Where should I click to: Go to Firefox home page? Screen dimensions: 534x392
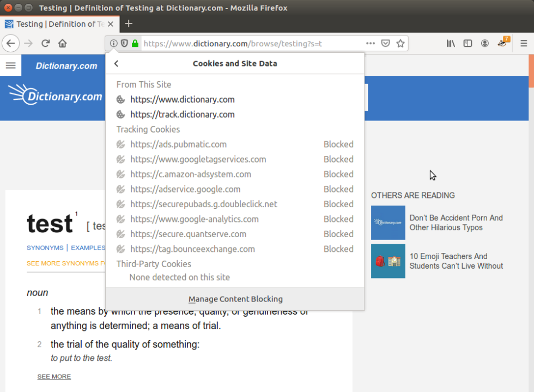click(63, 44)
